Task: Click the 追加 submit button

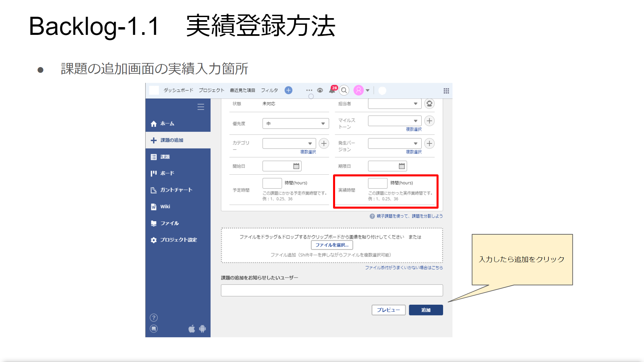Action: point(426,310)
